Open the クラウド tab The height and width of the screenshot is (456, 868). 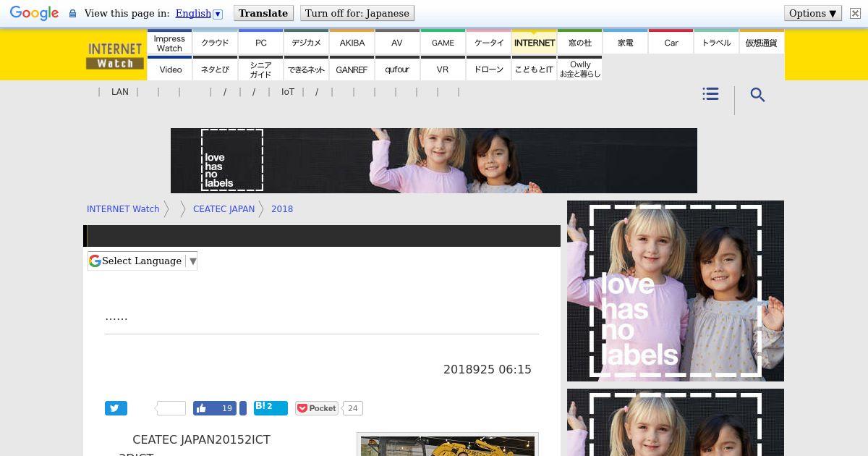tap(215, 43)
